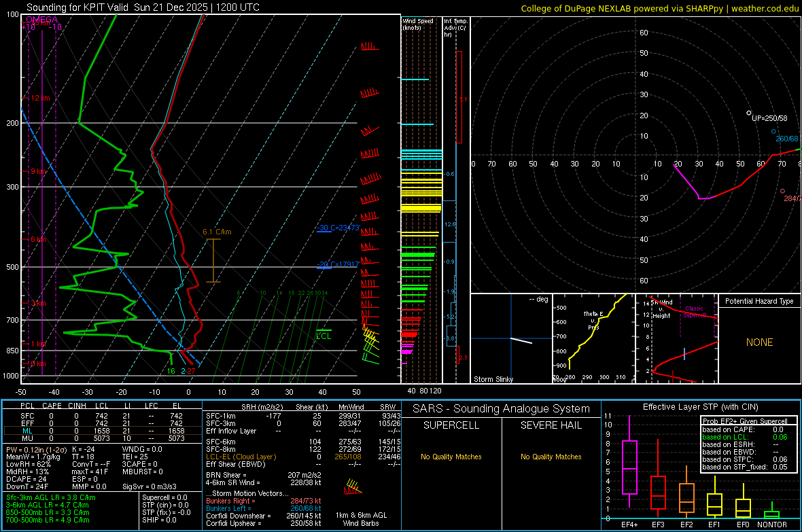
Task: Click the SigSvr = 0 m3/s3 value
Action: coord(150,486)
